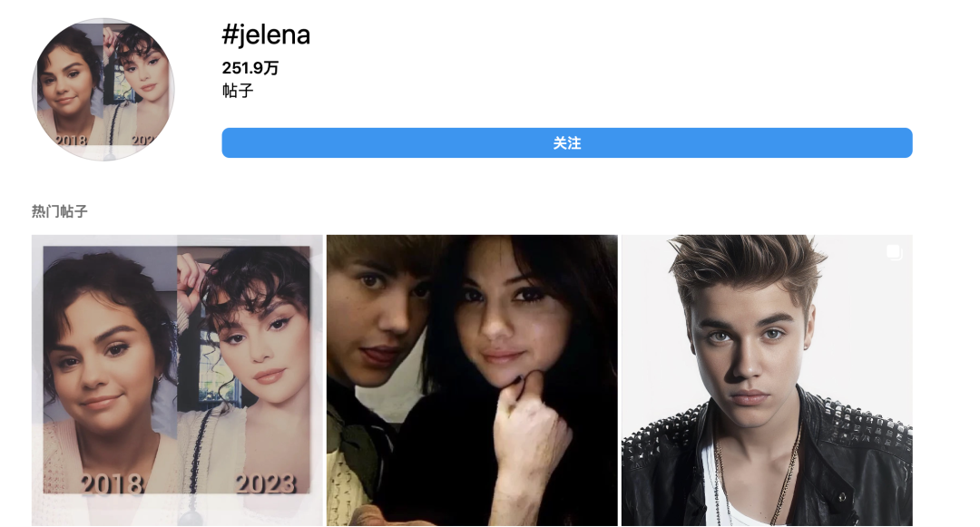Click the curly-bangs 2023 half of the first post
The width and height of the screenshot is (980, 527).
pos(244,368)
